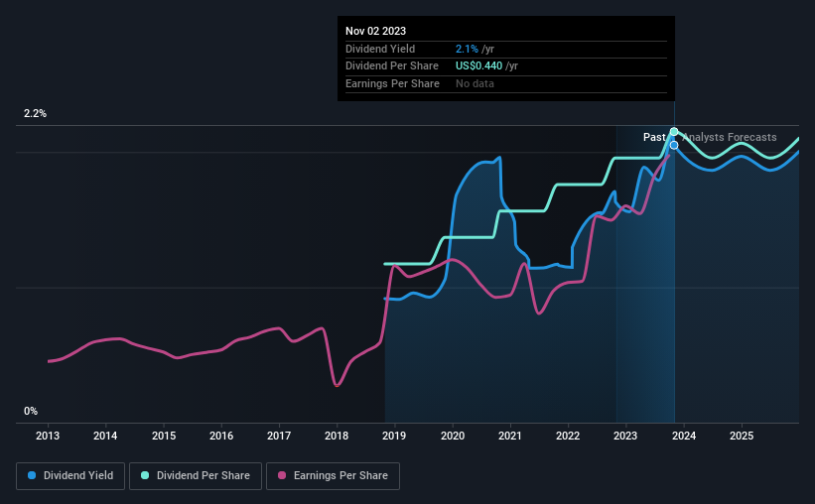Click the 2.1% dividend yield value

click(x=467, y=49)
